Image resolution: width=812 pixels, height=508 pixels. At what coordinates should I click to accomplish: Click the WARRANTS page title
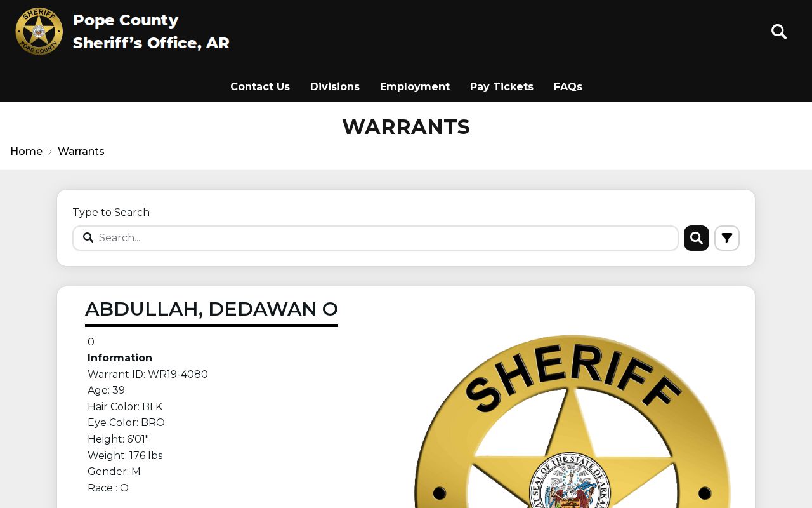click(x=406, y=127)
